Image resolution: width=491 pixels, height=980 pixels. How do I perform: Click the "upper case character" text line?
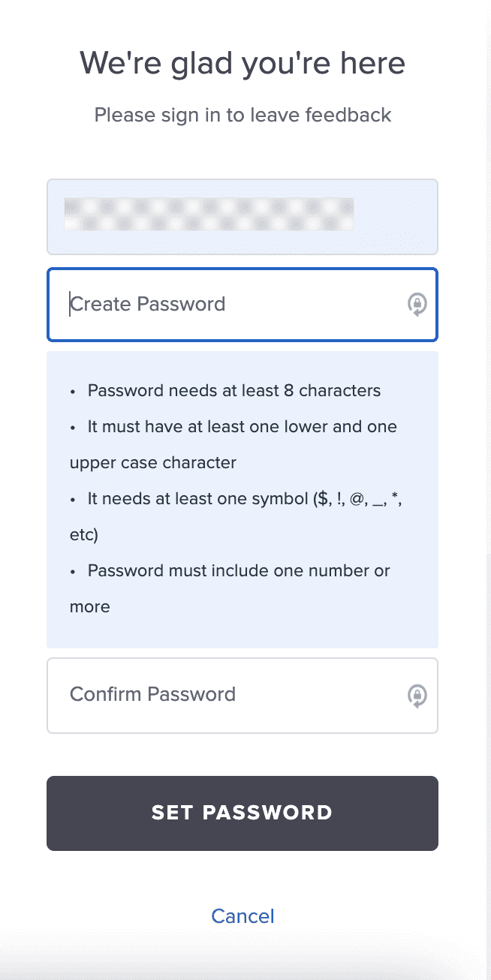point(153,462)
